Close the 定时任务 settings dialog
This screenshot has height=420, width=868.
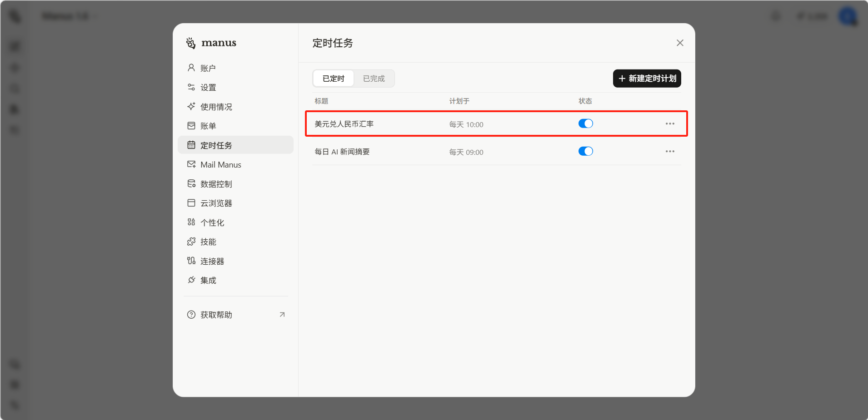680,43
